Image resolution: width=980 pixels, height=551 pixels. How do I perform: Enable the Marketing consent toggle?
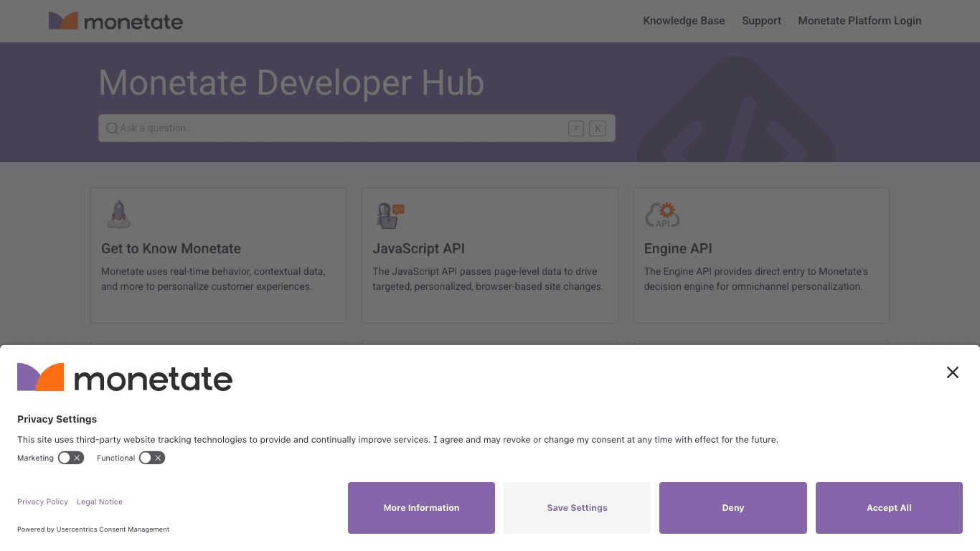click(70, 457)
